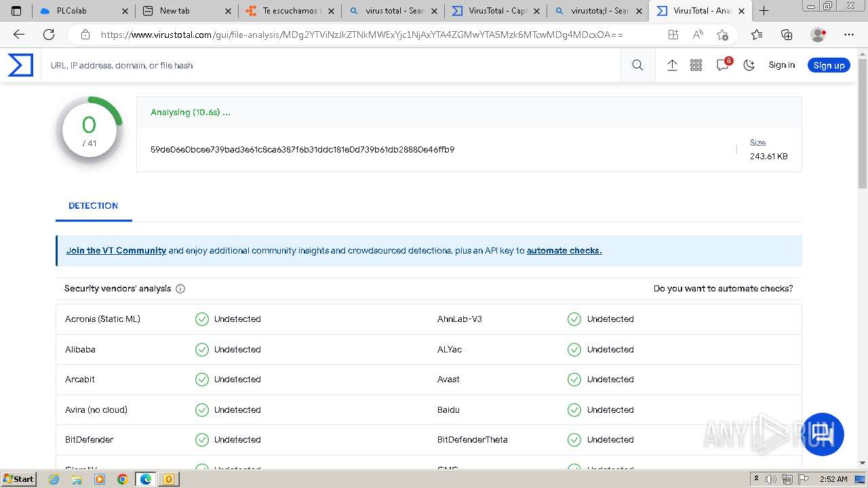Screen dimensions: 868x488
Task: Click Undetected checkmark for ALYac
Action: [574, 350]
